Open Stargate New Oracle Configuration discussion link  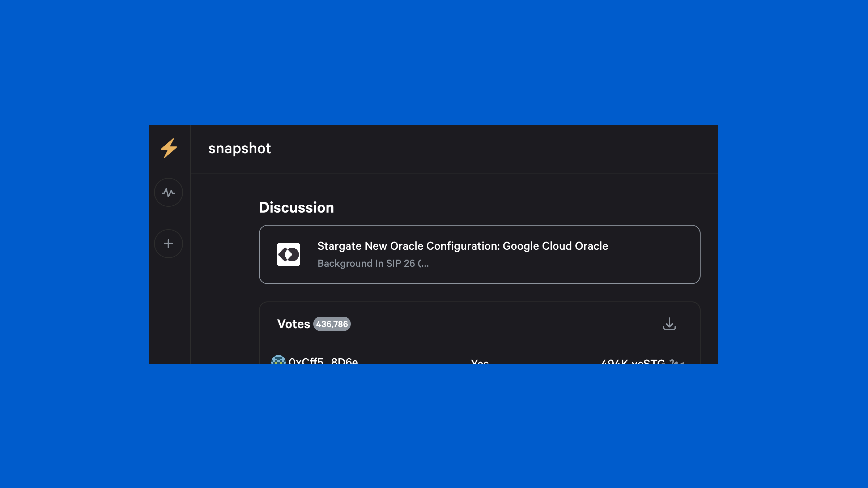tap(462, 246)
